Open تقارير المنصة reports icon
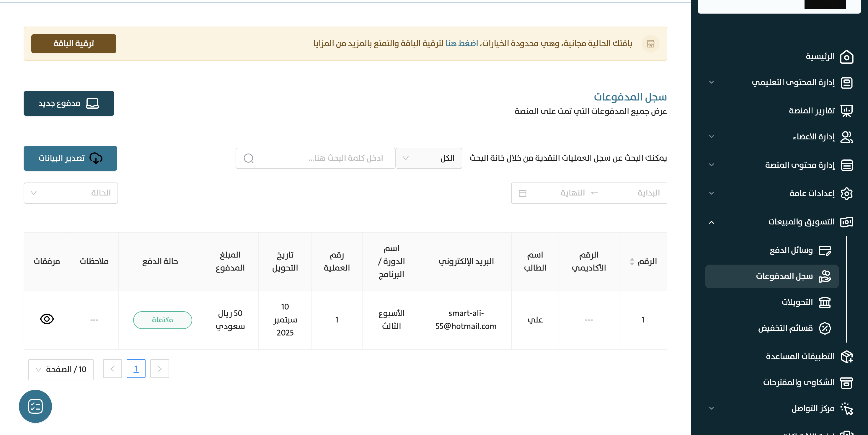 coord(846,110)
